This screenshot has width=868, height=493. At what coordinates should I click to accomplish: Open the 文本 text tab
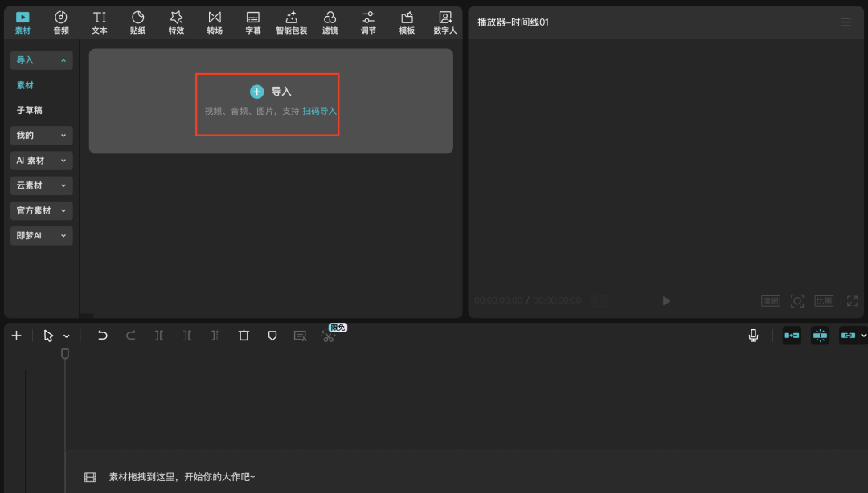click(x=100, y=22)
